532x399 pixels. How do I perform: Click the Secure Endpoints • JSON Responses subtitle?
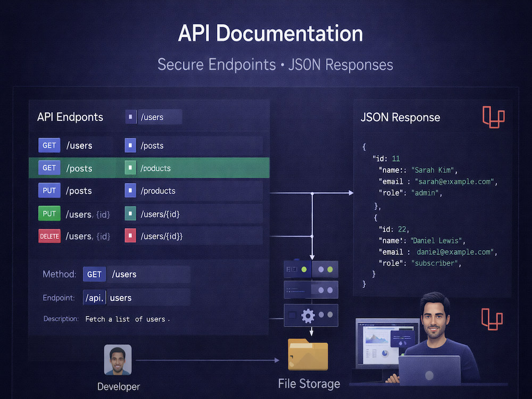(275, 64)
